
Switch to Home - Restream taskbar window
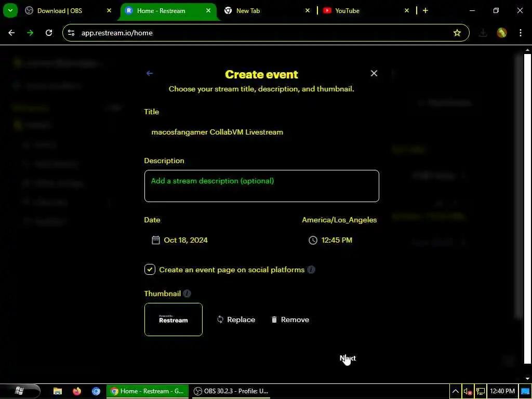click(148, 391)
